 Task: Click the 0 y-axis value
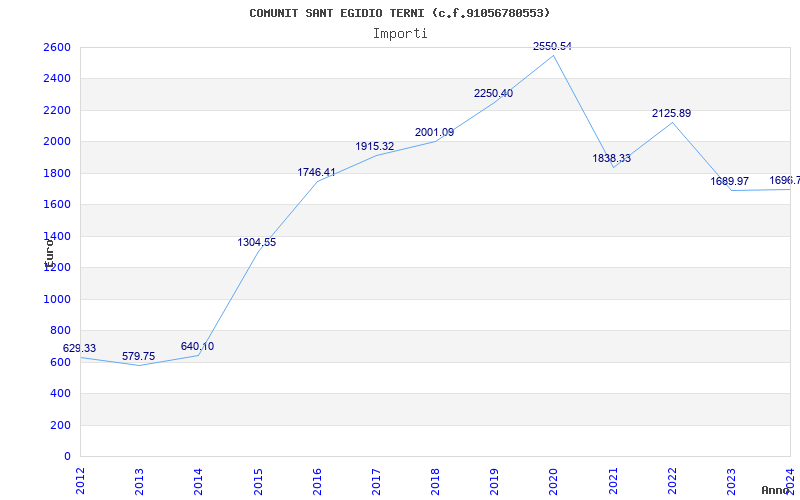coord(67,456)
